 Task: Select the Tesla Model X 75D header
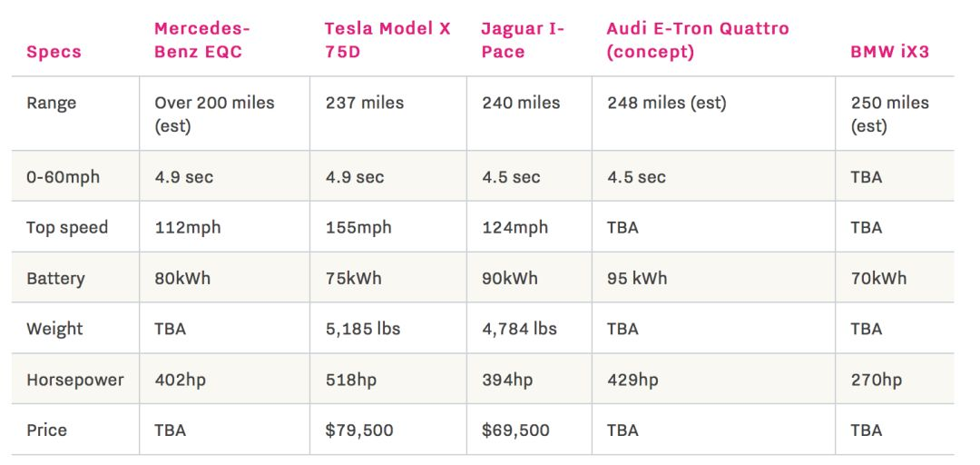387,40
